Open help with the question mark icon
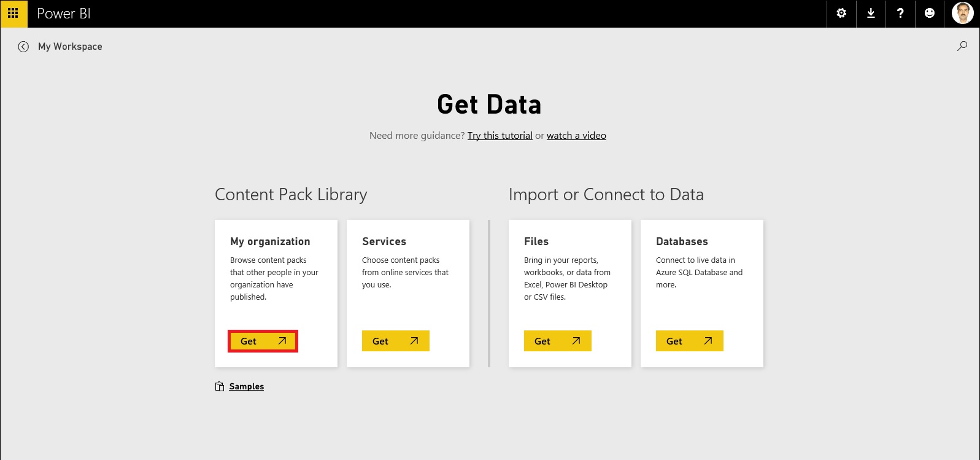This screenshot has width=980, height=460. 900,13
